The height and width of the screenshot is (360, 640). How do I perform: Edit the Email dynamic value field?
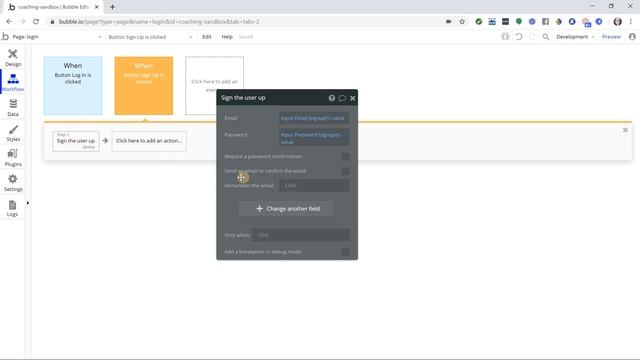point(313,118)
